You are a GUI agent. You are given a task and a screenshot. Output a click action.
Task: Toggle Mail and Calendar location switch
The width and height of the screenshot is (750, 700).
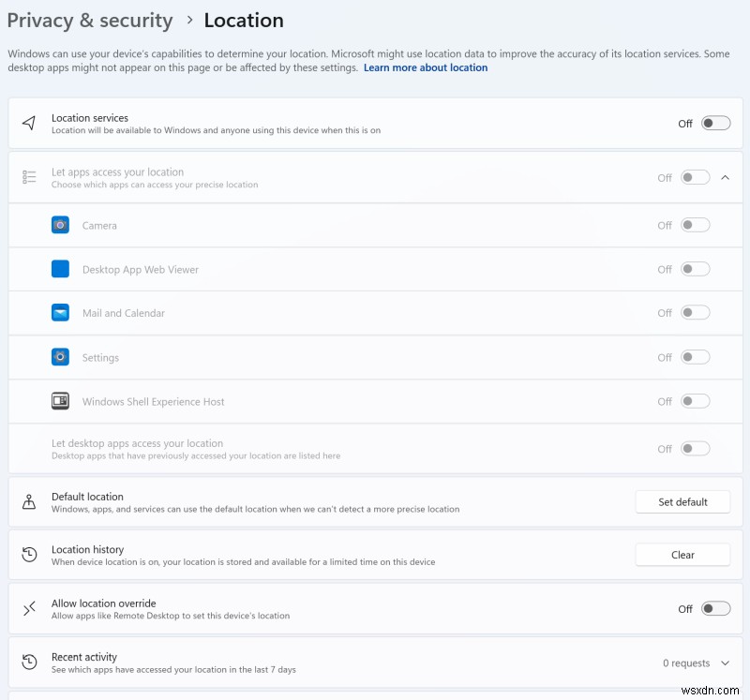[696, 313]
